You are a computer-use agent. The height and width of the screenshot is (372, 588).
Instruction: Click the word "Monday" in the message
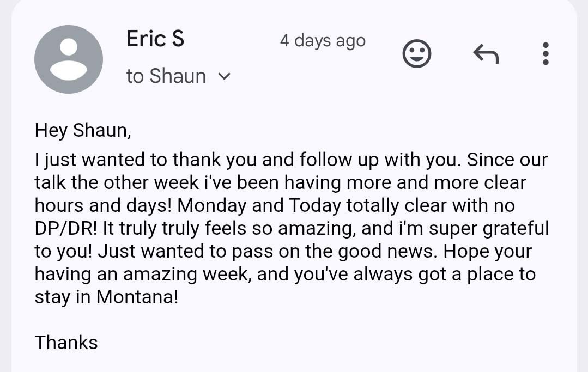tap(211, 206)
